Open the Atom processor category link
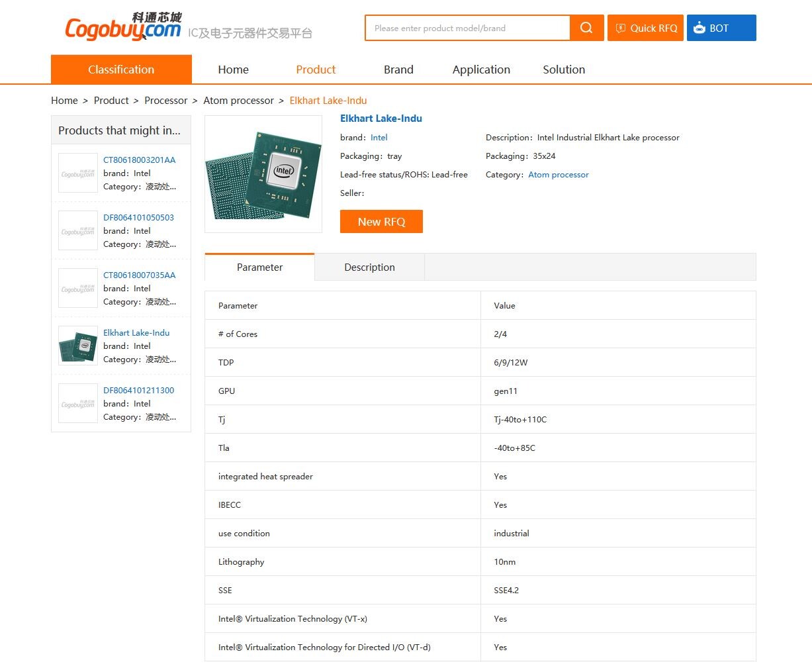812x672 pixels. coord(559,175)
